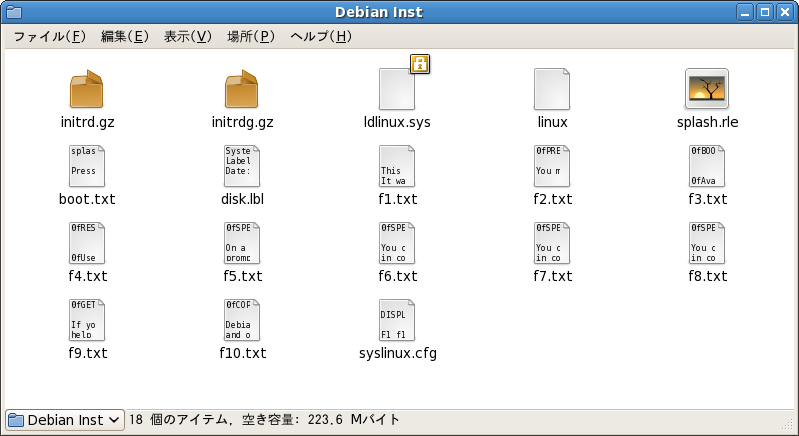Select the initrdg.gz archive icon
The width and height of the screenshot is (799, 436).
coord(242,89)
